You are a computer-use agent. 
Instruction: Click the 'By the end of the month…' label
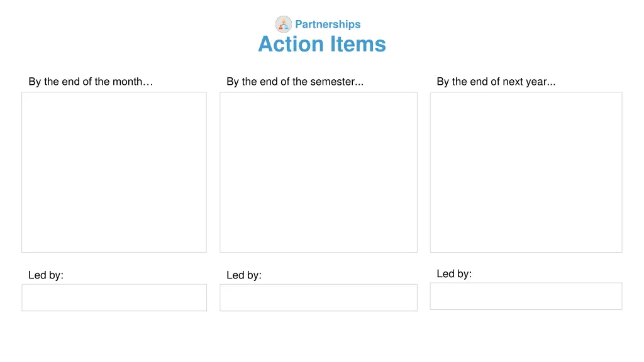(91, 82)
